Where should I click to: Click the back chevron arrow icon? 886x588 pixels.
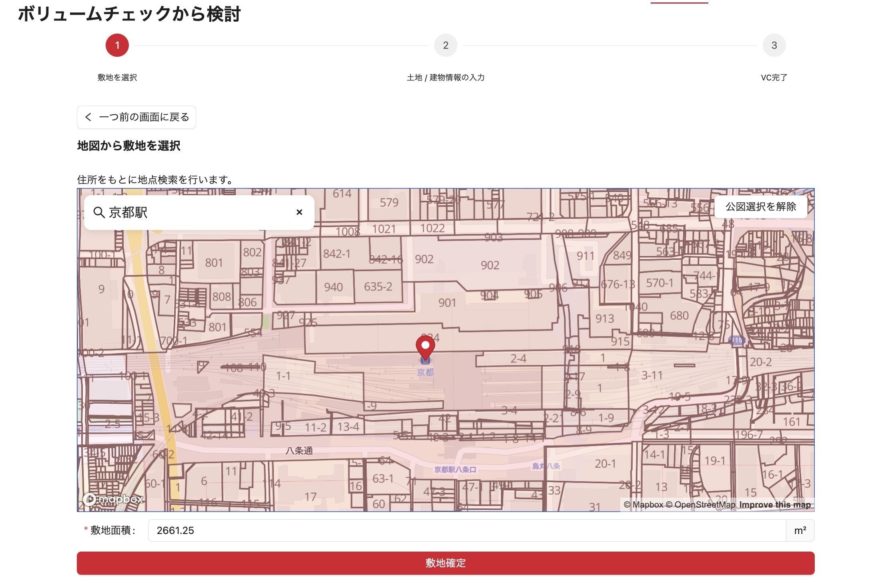tap(88, 117)
